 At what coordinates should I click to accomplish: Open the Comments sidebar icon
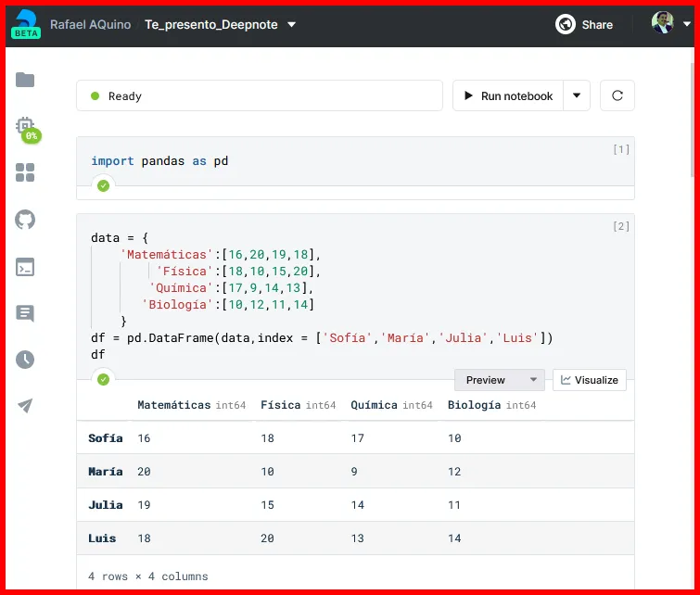[25, 313]
